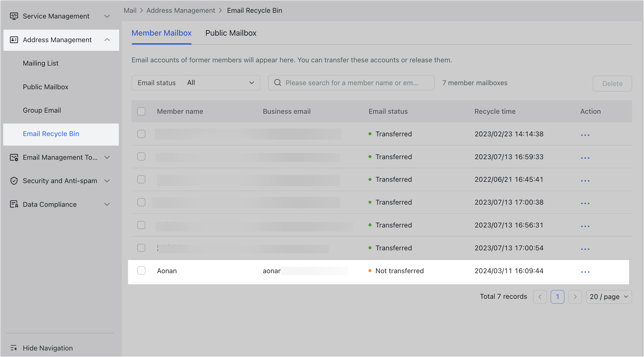Go to previous page arrow
Image resolution: width=644 pixels, height=357 pixels.
540,297
